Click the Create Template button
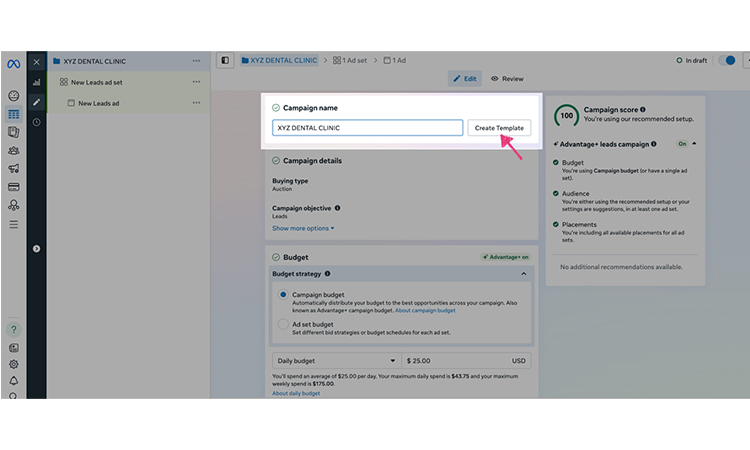The height and width of the screenshot is (450, 750). [499, 128]
